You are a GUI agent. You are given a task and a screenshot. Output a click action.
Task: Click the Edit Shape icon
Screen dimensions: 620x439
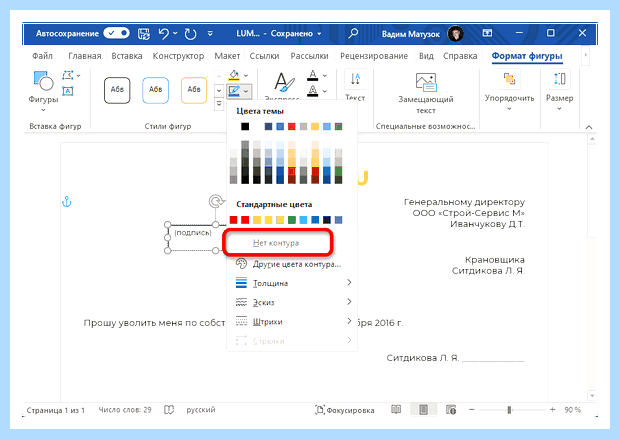point(68,75)
